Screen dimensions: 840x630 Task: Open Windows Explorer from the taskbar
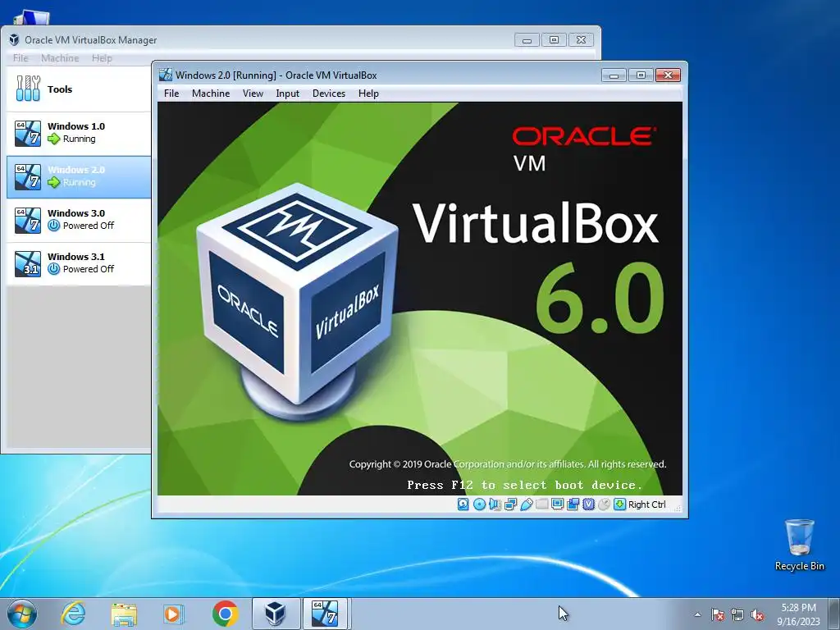coord(124,614)
